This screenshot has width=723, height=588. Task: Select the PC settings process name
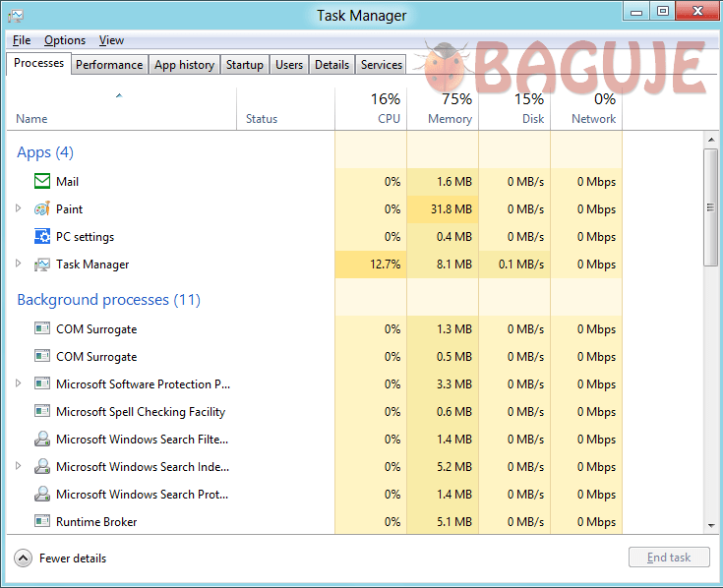86,237
